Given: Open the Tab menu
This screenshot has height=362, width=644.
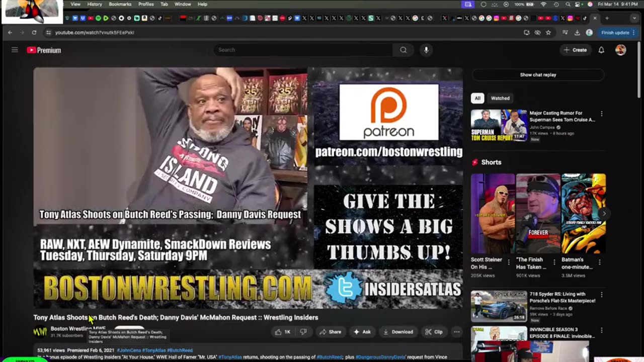Looking at the screenshot, I should (164, 4).
